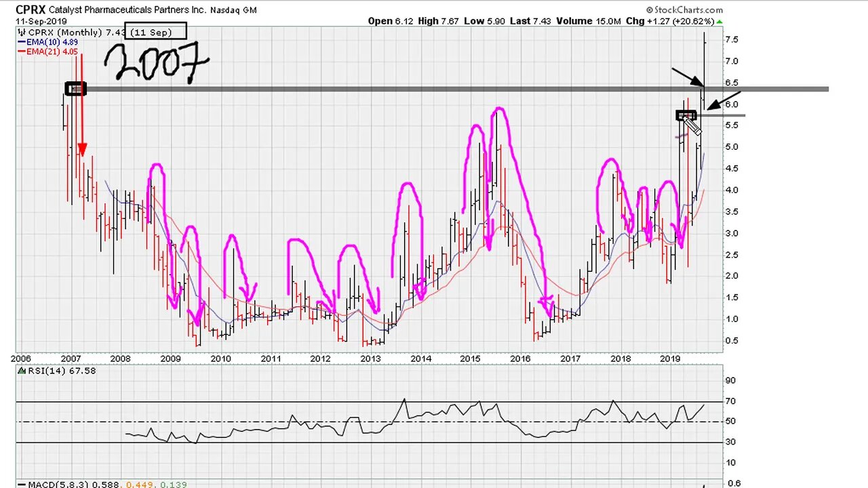The height and width of the screenshot is (488, 868).
Task: Click the 4.5 price axis label
Action: click(x=732, y=169)
